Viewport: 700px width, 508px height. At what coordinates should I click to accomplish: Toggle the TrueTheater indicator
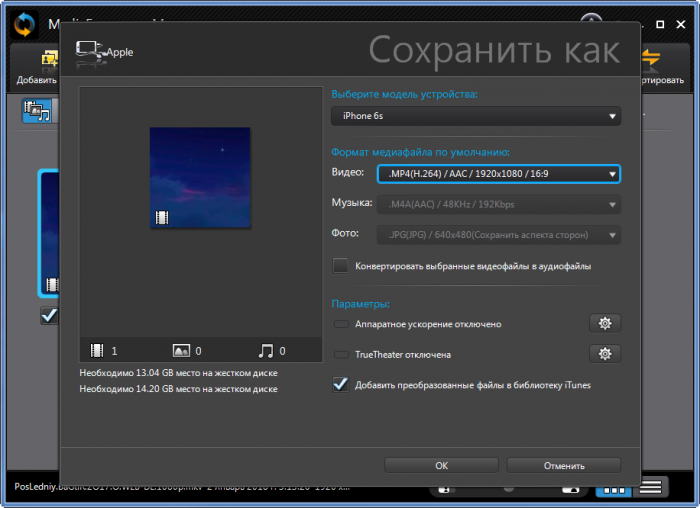(x=341, y=354)
